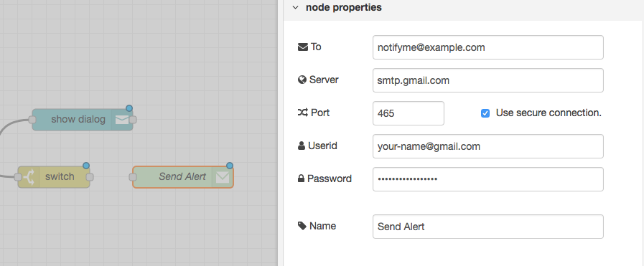Click the 'Password' label text
The image size is (644, 266).
[330, 179]
